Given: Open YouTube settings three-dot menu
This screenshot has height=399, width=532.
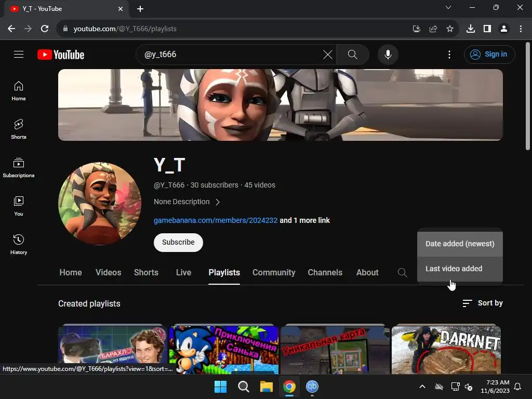Looking at the screenshot, I should (449, 54).
